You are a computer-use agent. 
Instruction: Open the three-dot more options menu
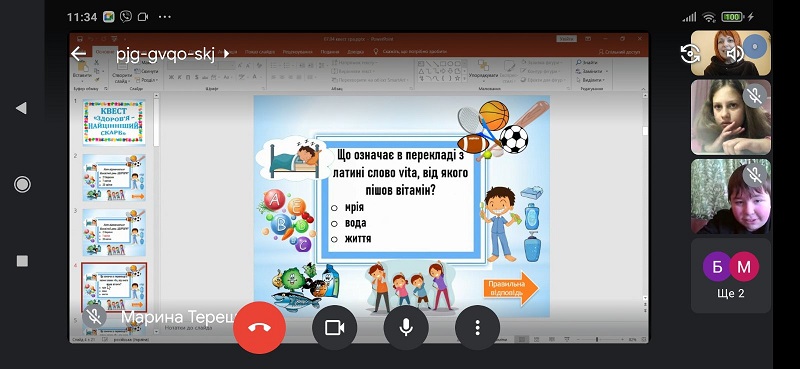[477, 328]
